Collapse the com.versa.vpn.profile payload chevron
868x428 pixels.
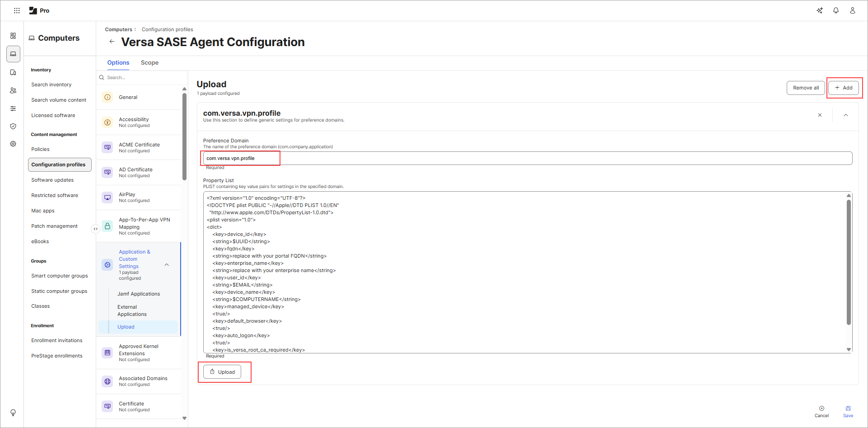[x=846, y=115]
